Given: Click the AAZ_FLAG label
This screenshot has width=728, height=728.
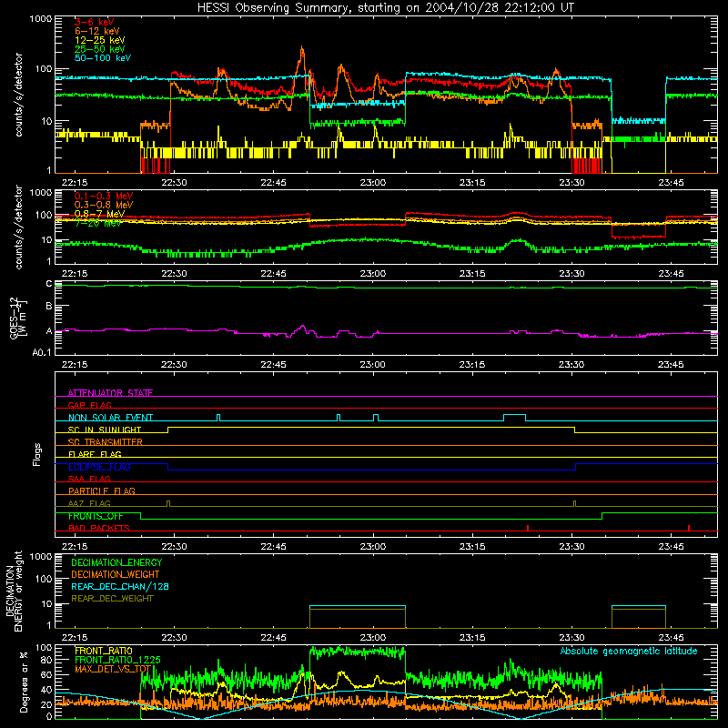Looking at the screenshot, I should (89, 503).
